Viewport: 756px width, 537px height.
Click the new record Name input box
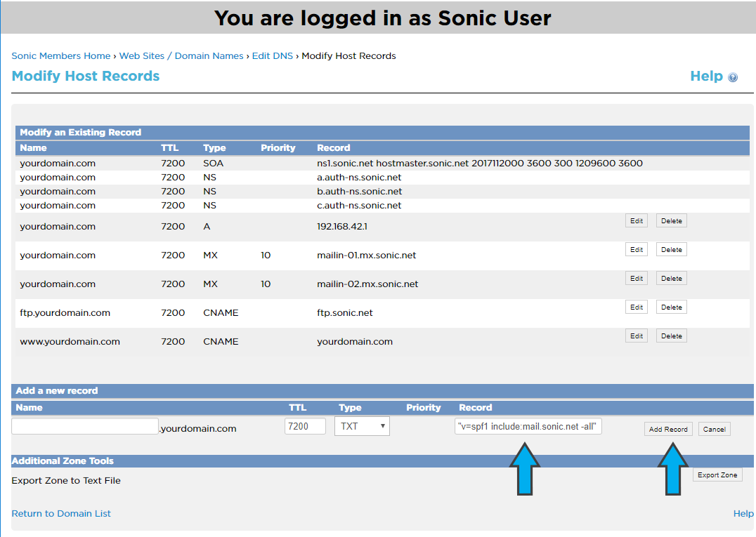coord(84,425)
